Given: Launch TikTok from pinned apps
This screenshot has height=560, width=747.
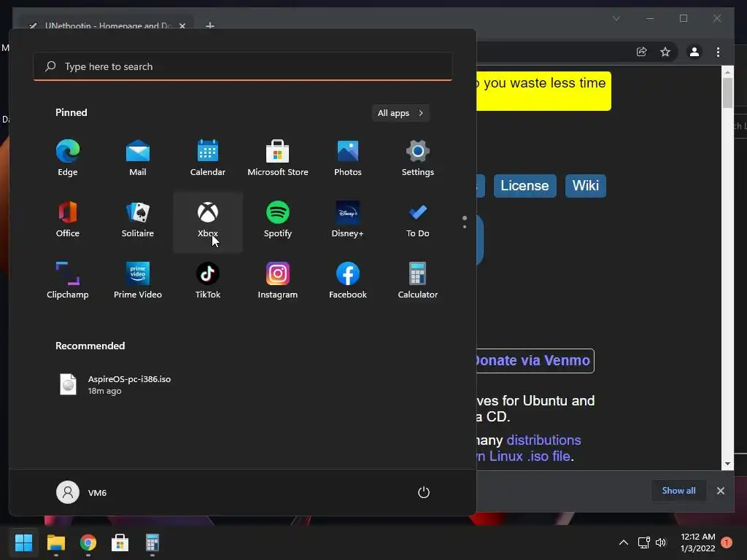Looking at the screenshot, I should (x=208, y=281).
